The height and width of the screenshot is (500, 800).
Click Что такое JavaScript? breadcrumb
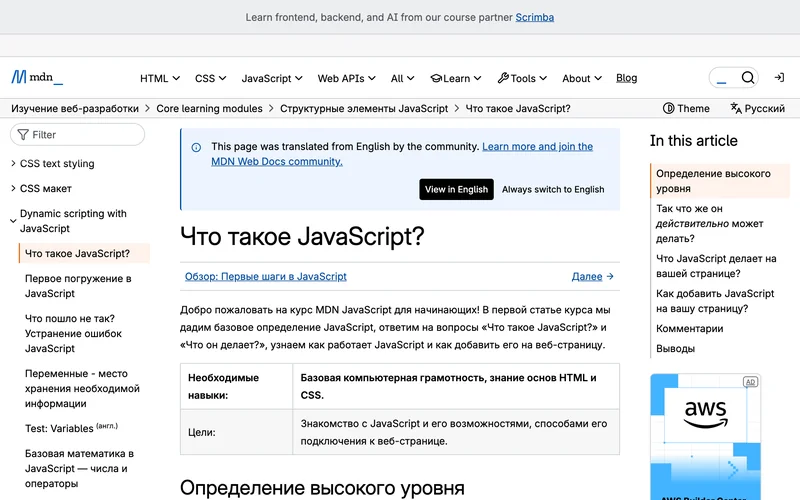518,109
